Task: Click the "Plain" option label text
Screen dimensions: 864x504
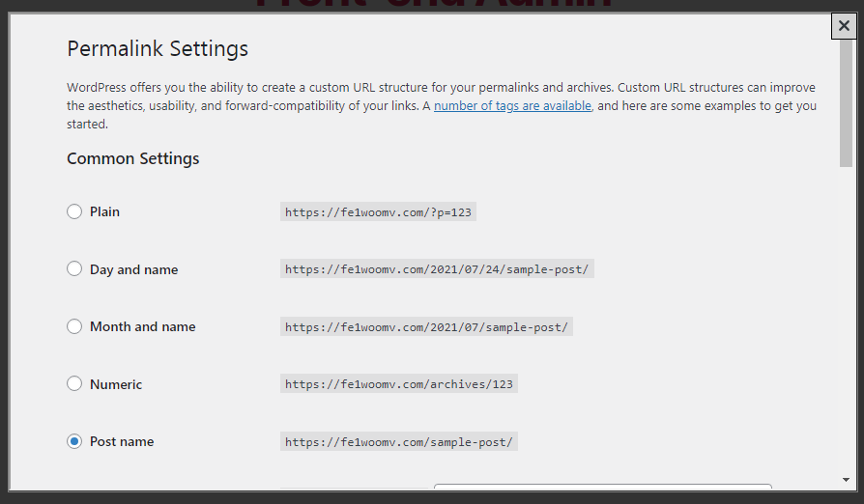Action: tap(104, 211)
